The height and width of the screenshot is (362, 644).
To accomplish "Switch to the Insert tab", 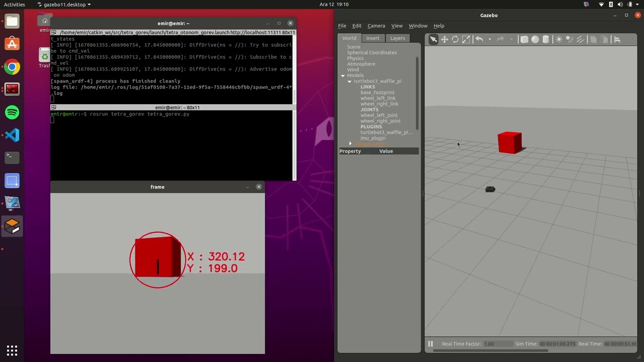I will (373, 38).
